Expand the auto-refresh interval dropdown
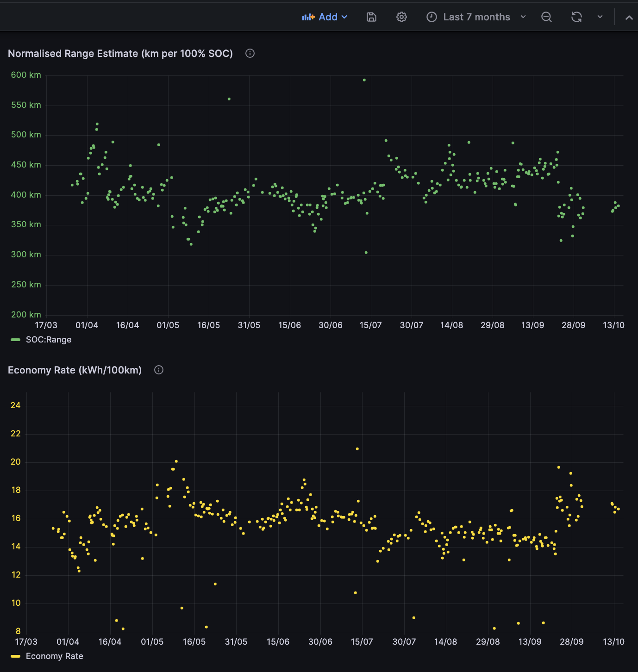 [x=600, y=17]
